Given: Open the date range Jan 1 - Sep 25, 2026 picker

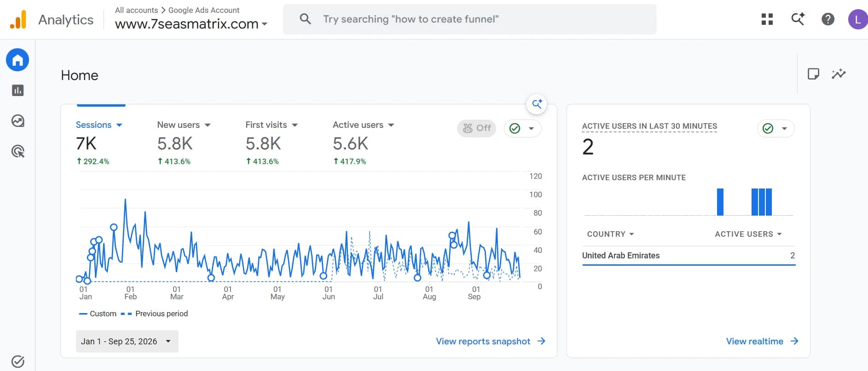Looking at the screenshot, I should [127, 342].
